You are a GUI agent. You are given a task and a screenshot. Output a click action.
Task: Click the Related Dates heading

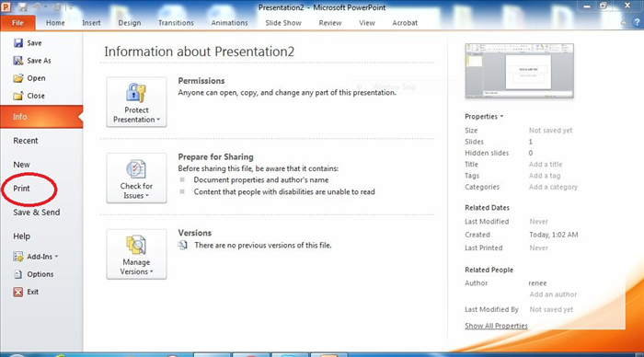(487, 208)
